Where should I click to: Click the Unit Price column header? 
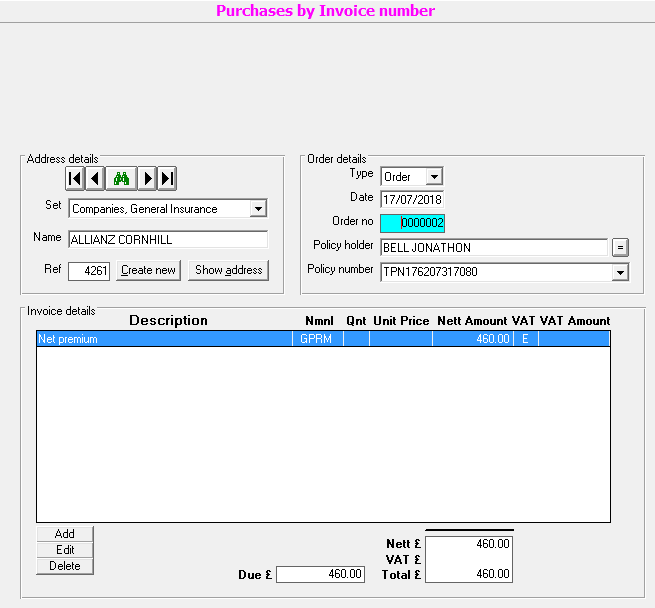coord(401,321)
